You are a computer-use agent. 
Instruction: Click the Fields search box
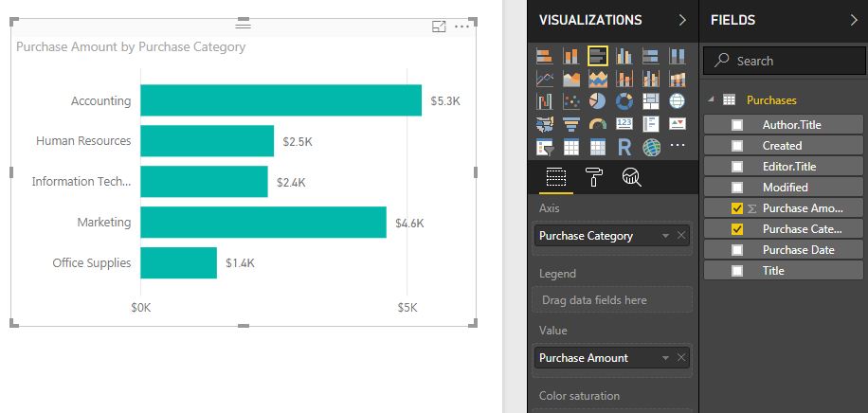[x=785, y=61]
